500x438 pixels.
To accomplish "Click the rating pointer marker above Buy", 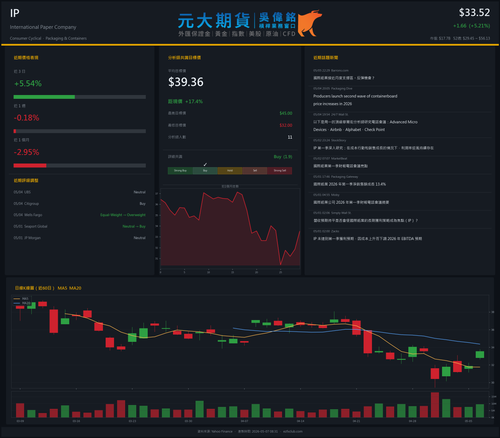I will (x=205, y=164).
